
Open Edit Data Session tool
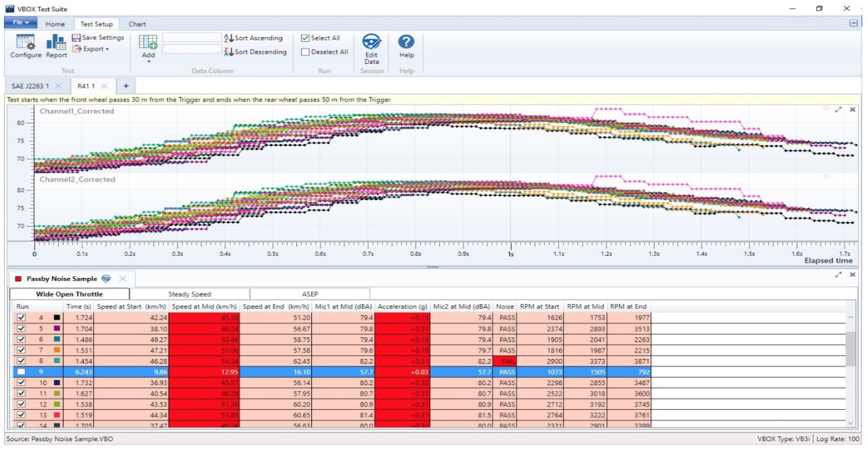pyautogui.click(x=372, y=49)
